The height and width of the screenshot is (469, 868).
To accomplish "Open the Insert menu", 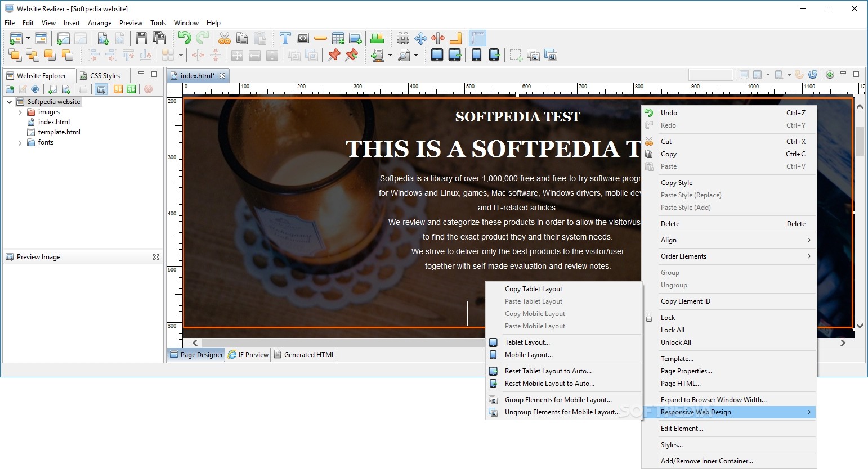I will (71, 23).
